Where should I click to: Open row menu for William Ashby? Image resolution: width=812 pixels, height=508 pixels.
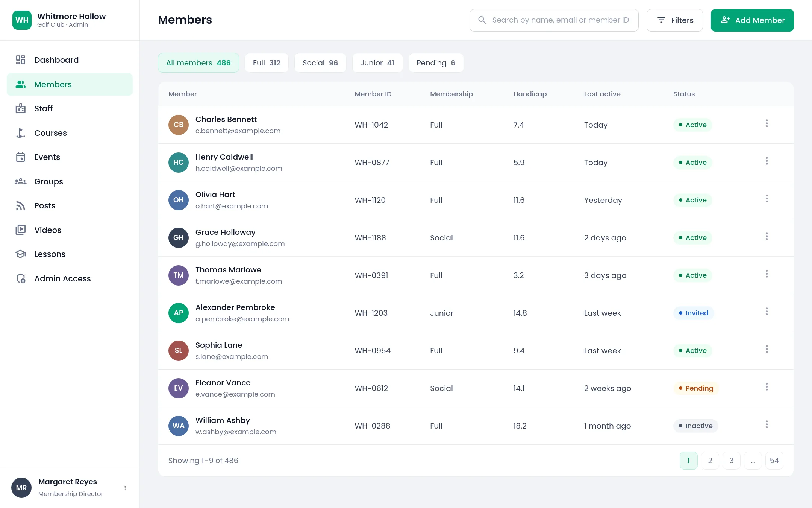(x=767, y=424)
